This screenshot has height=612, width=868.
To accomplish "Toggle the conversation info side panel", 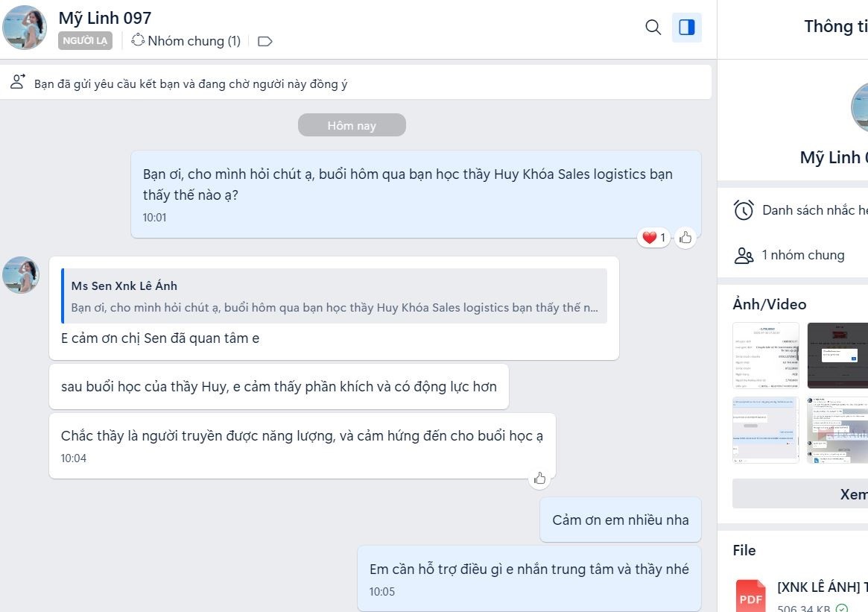I will 686,28.
